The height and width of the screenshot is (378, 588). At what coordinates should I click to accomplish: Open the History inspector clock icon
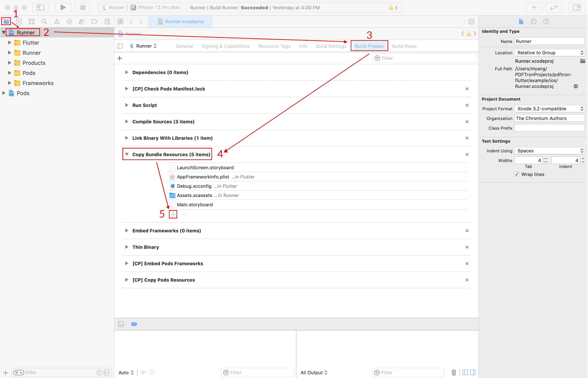click(x=533, y=22)
